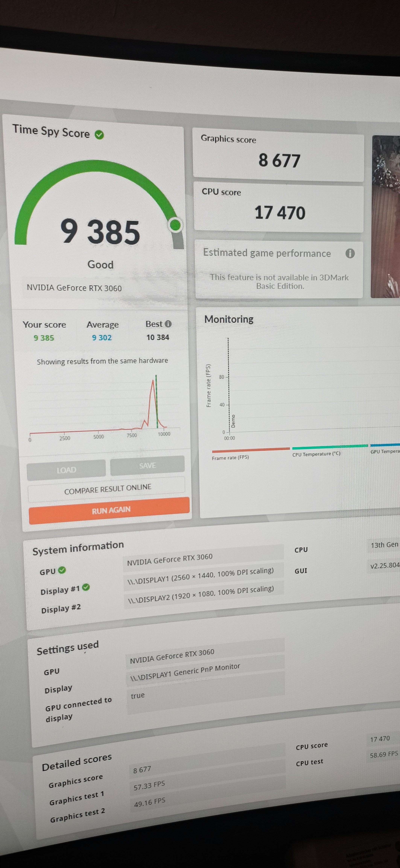Click the green check icon beside Display #1

86,587
